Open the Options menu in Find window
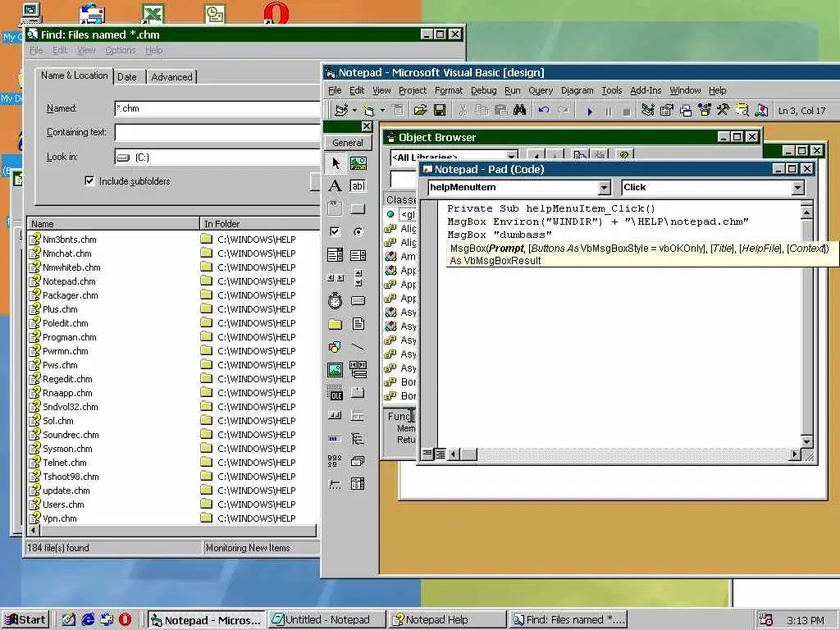 tap(120, 50)
